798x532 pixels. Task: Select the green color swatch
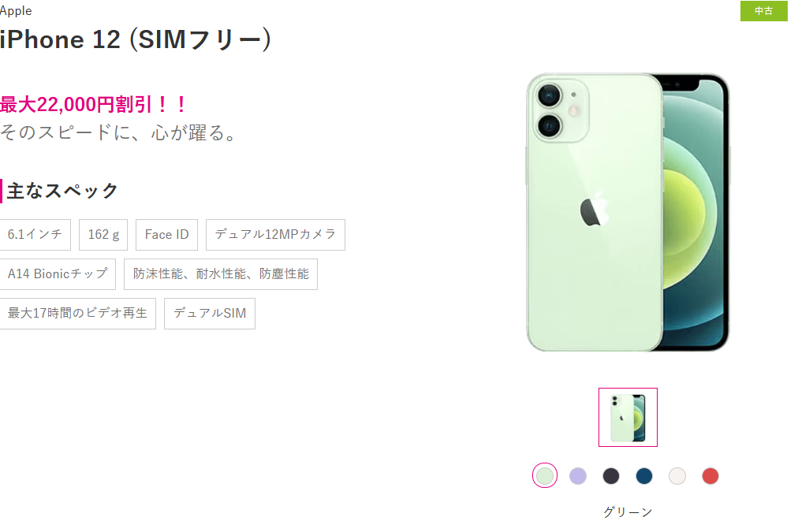point(545,476)
